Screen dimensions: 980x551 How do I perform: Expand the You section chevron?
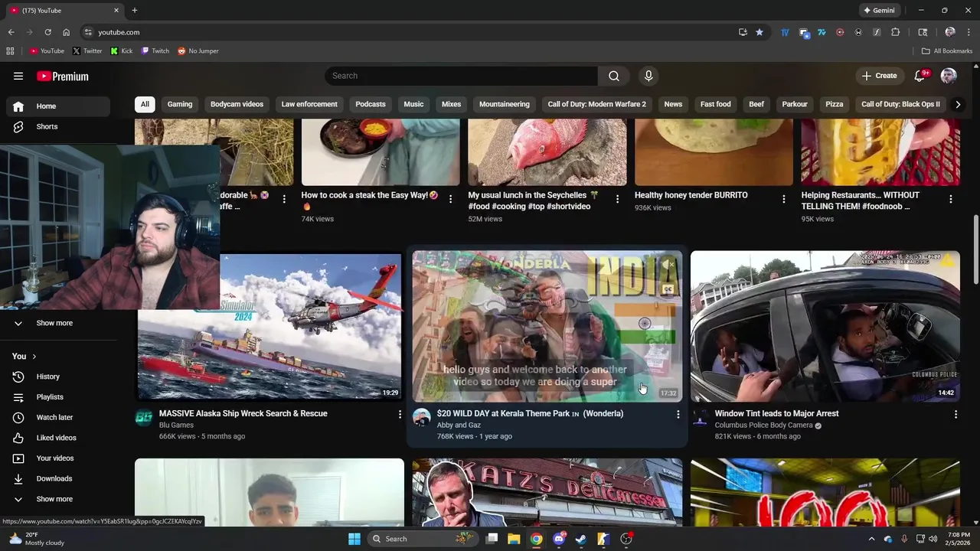pos(34,357)
